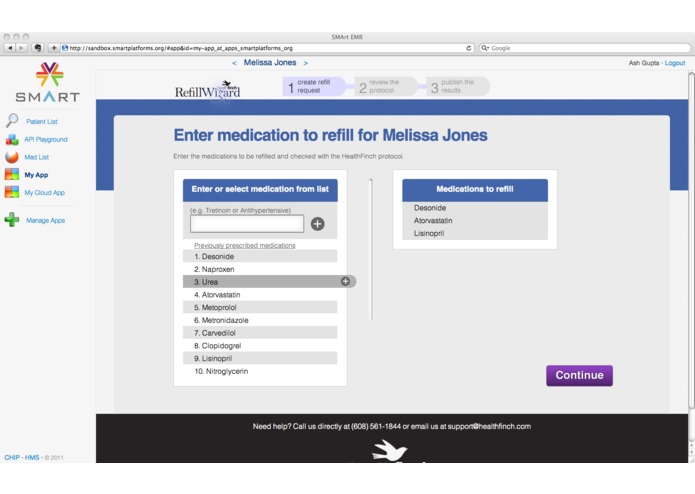Click the Ash Gupta username
The height and width of the screenshot is (494, 695).
click(644, 63)
